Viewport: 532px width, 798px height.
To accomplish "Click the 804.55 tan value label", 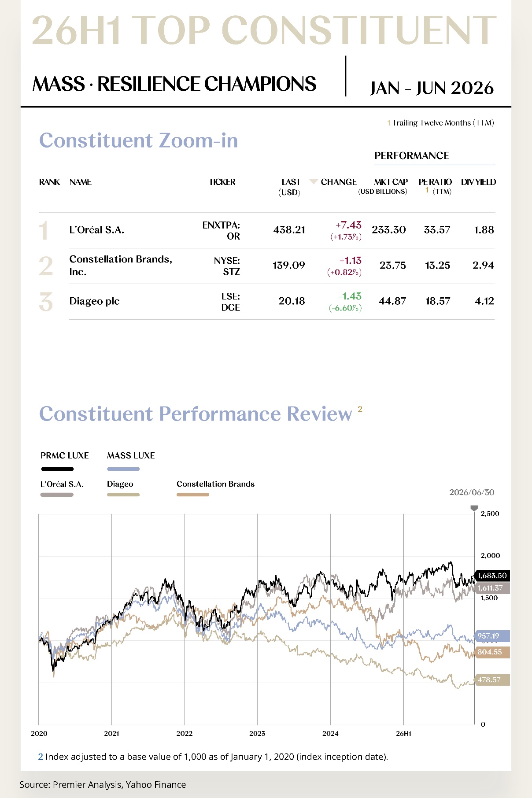I will pos(492,652).
